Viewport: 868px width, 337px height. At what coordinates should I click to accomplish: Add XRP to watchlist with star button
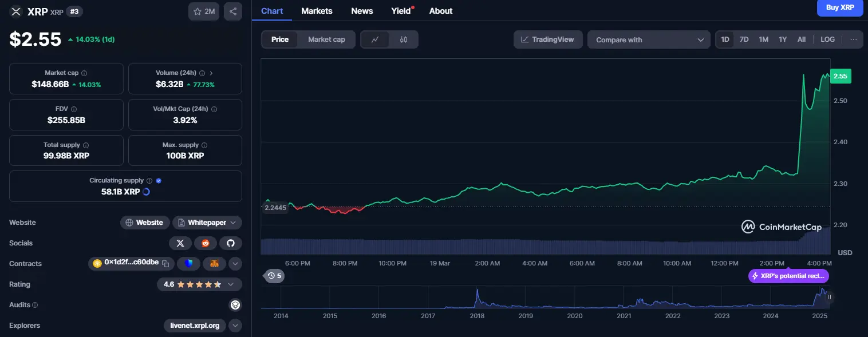pyautogui.click(x=204, y=11)
